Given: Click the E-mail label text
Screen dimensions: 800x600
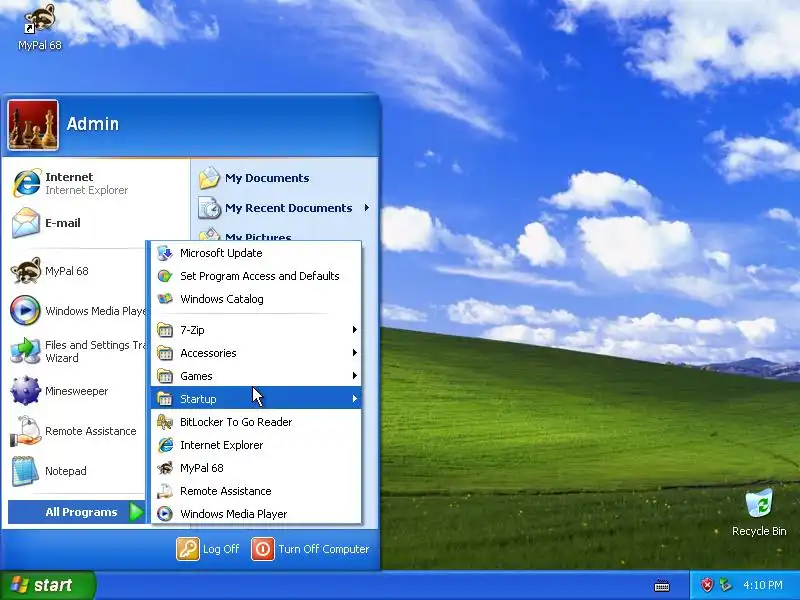Looking at the screenshot, I should (x=63, y=223).
